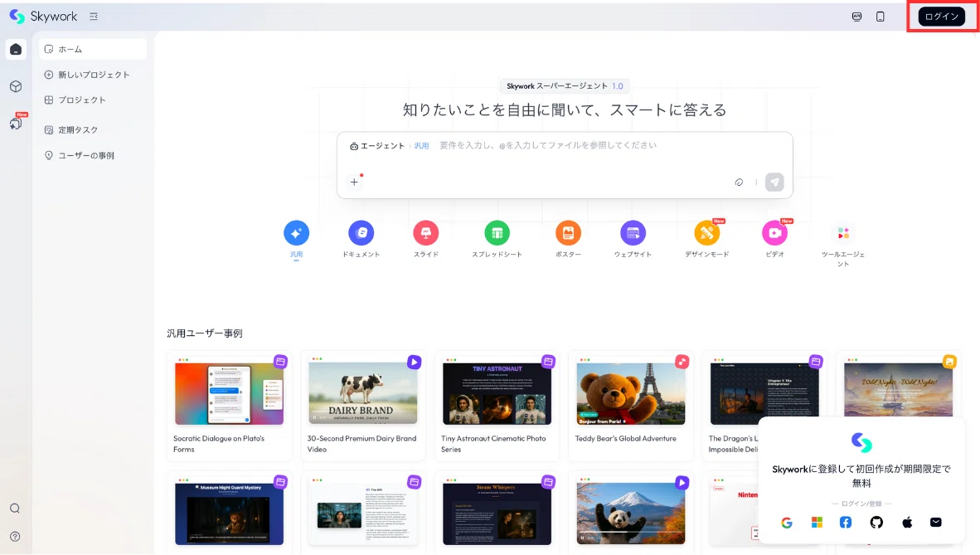Image resolution: width=980 pixels, height=555 pixels.
Task: Open the New-badged icon in left rail
Action: 17,123
